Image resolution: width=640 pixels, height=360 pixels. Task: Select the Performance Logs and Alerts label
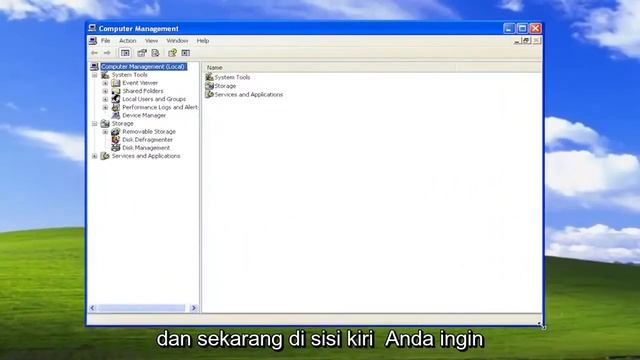point(160,107)
